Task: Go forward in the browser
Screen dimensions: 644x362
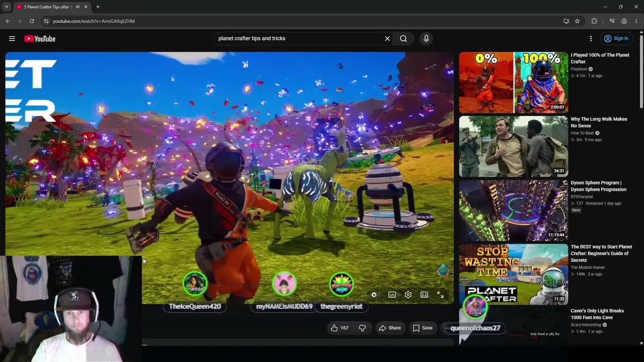Action: point(20,21)
